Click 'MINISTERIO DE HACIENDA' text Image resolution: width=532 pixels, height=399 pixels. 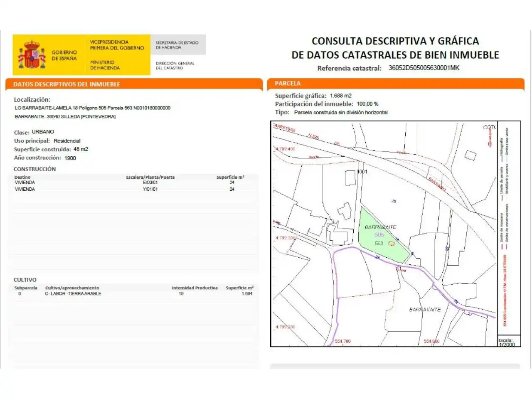pos(105,65)
